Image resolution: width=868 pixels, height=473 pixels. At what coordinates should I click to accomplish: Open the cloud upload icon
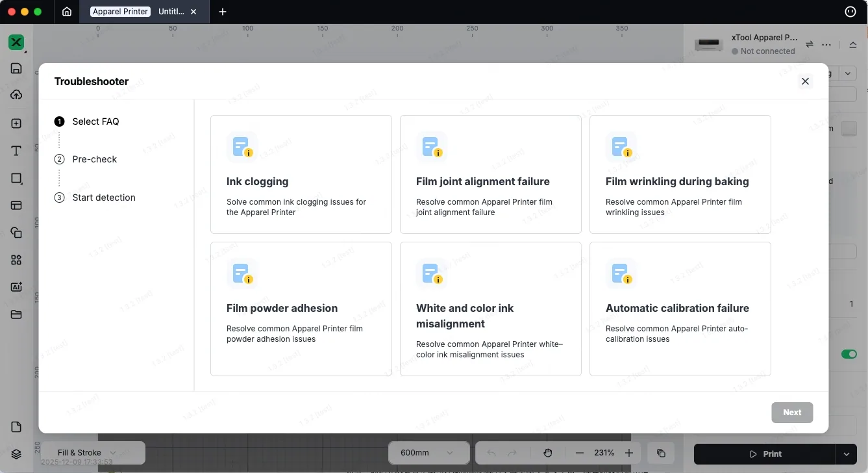pos(16,95)
